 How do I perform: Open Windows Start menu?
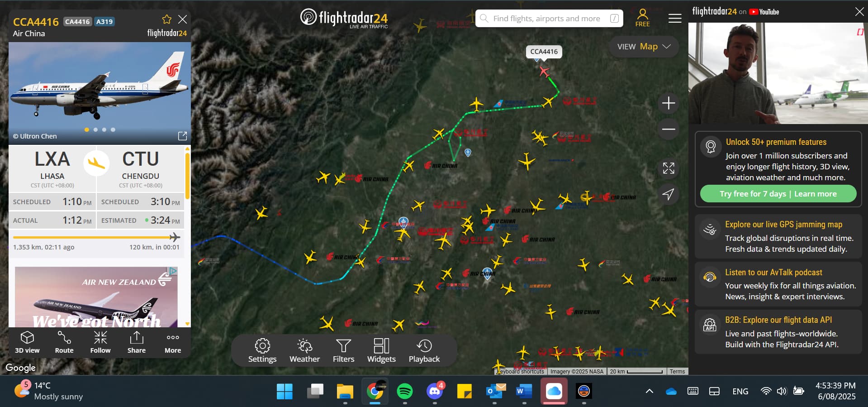285,391
